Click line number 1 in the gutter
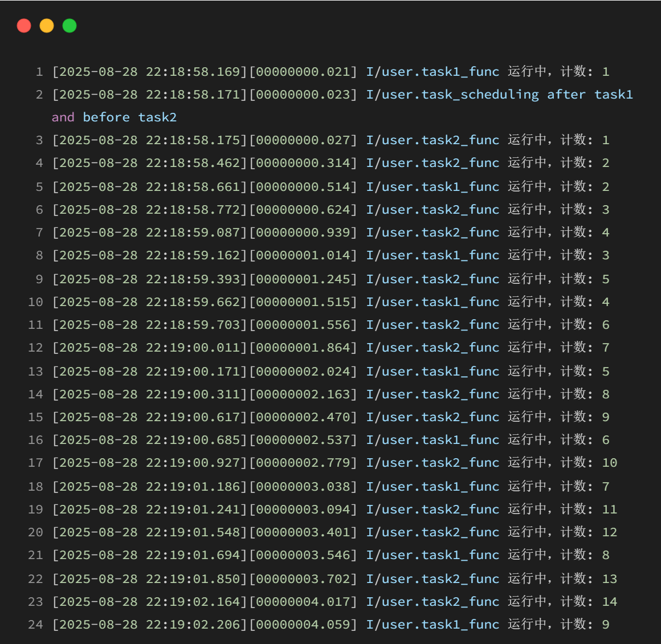This screenshot has height=644, width=661. (39, 72)
